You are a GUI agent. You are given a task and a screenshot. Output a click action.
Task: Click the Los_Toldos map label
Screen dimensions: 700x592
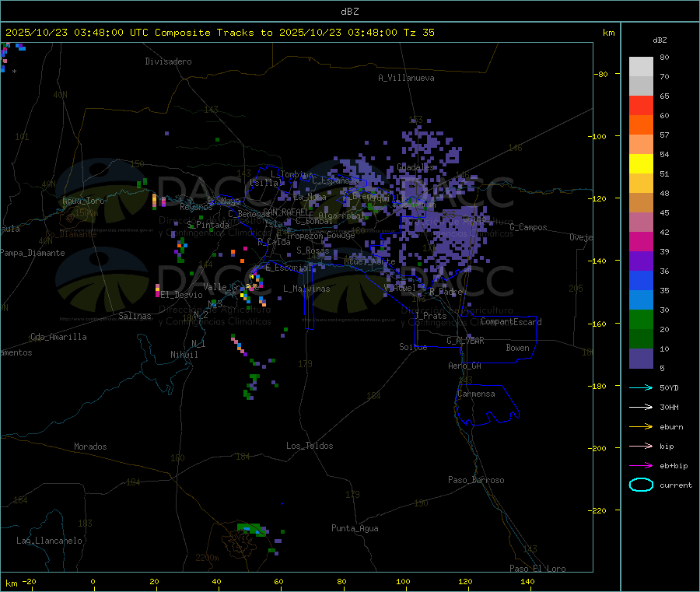click(310, 446)
